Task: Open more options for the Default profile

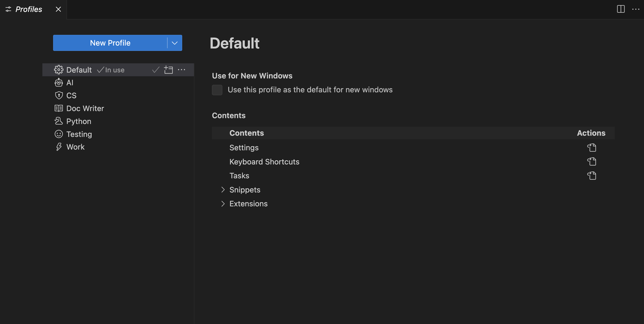Action: tap(181, 70)
